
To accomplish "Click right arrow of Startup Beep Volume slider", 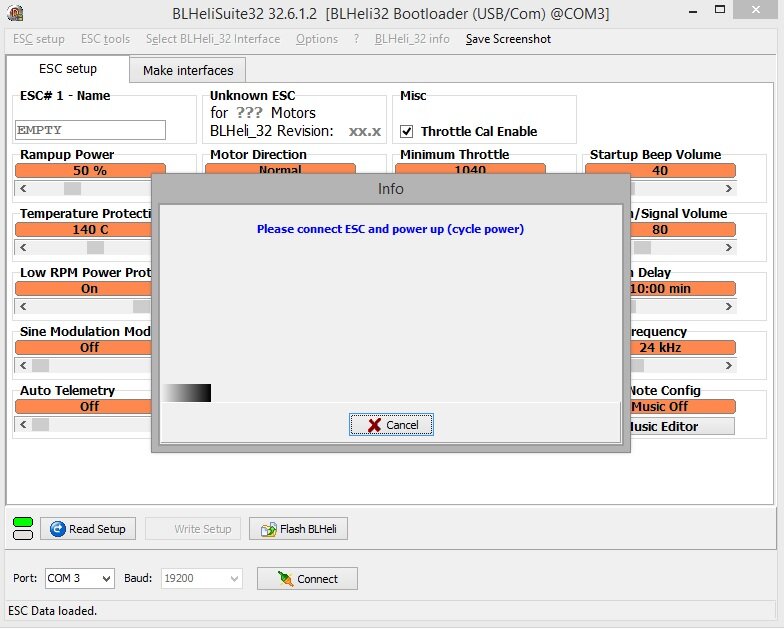I will [x=728, y=188].
